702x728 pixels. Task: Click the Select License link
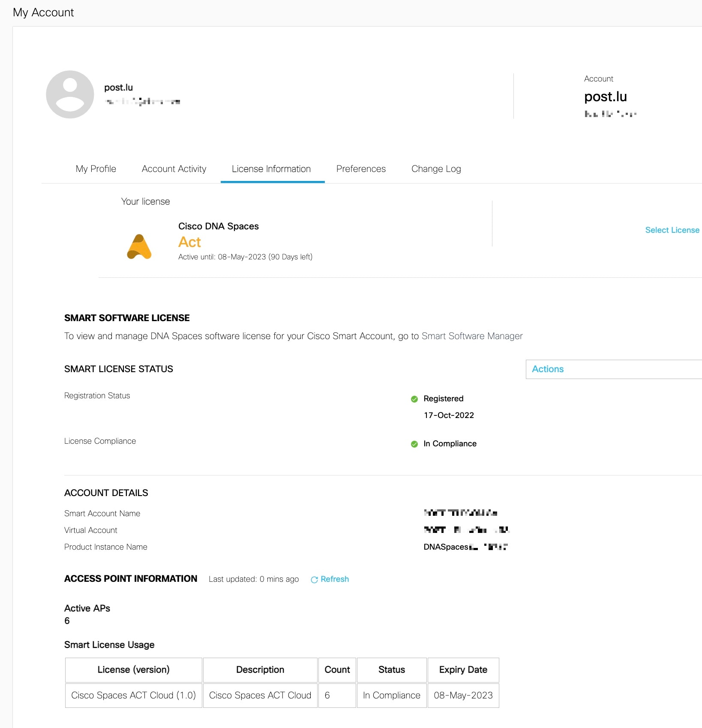[672, 230]
